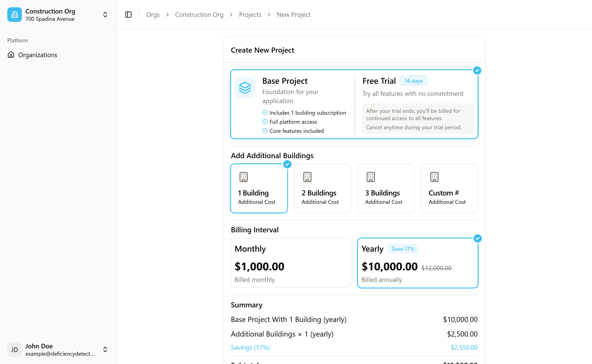Screen dimensions: 592x364
Task: Go to Orgs breadcrumb
Action: pos(153,15)
